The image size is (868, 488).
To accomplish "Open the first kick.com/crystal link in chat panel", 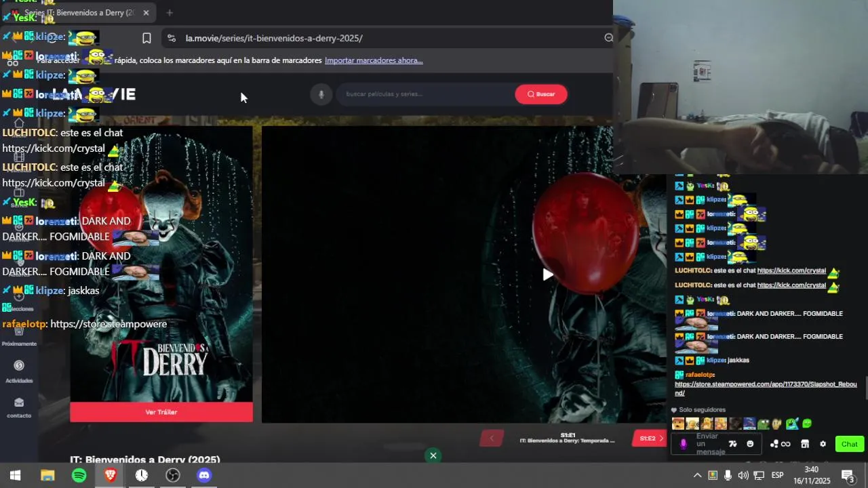I will 791,270.
